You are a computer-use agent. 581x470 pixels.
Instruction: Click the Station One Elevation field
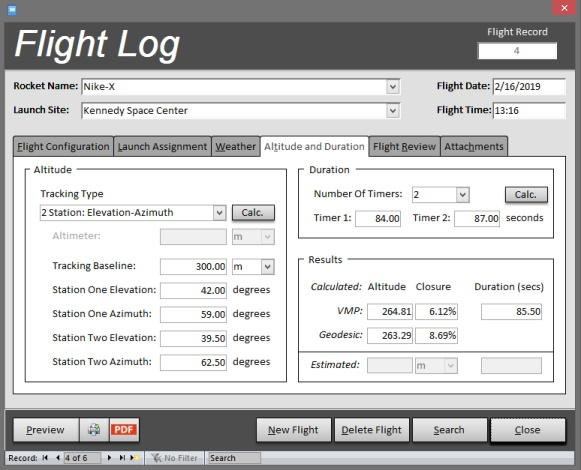coord(193,290)
